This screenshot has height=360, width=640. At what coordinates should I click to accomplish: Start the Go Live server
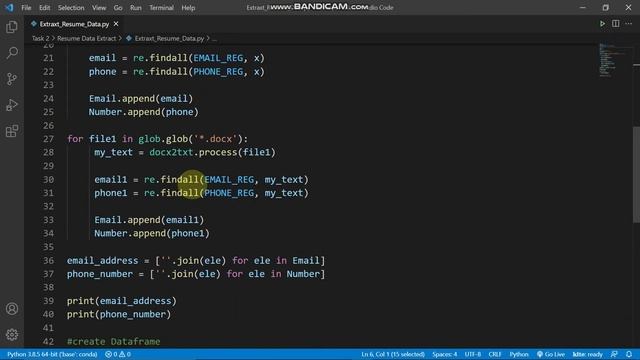[x=551, y=354]
